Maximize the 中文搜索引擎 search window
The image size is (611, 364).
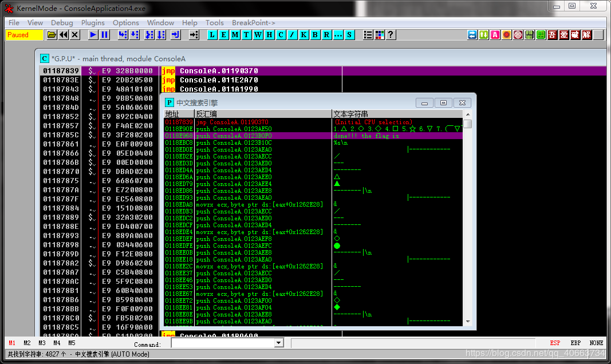tap(443, 103)
